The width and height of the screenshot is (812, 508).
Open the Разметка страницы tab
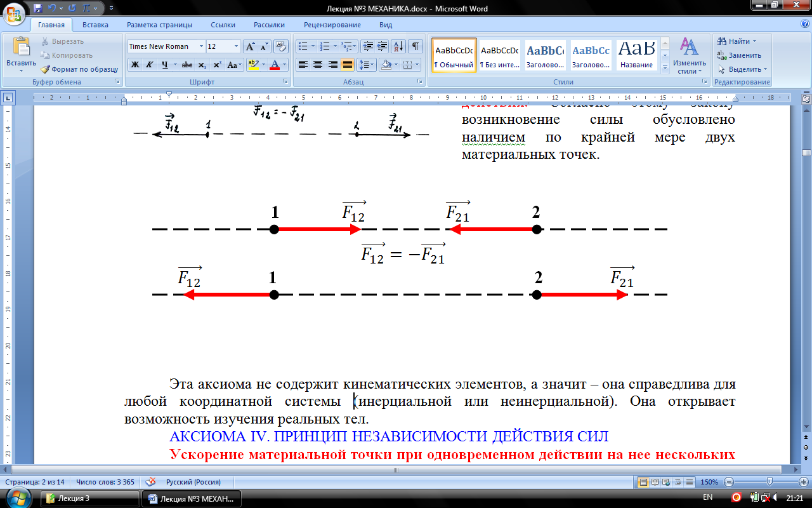pyautogui.click(x=159, y=25)
